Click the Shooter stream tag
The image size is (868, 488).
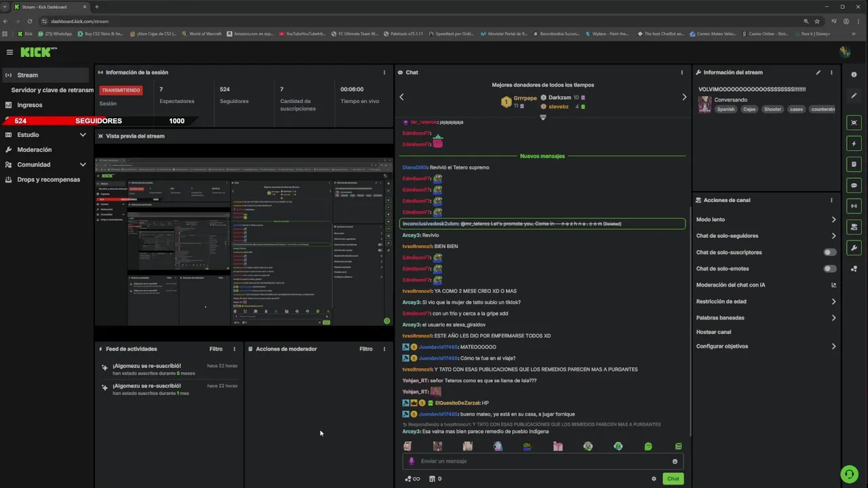pyautogui.click(x=772, y=109)
